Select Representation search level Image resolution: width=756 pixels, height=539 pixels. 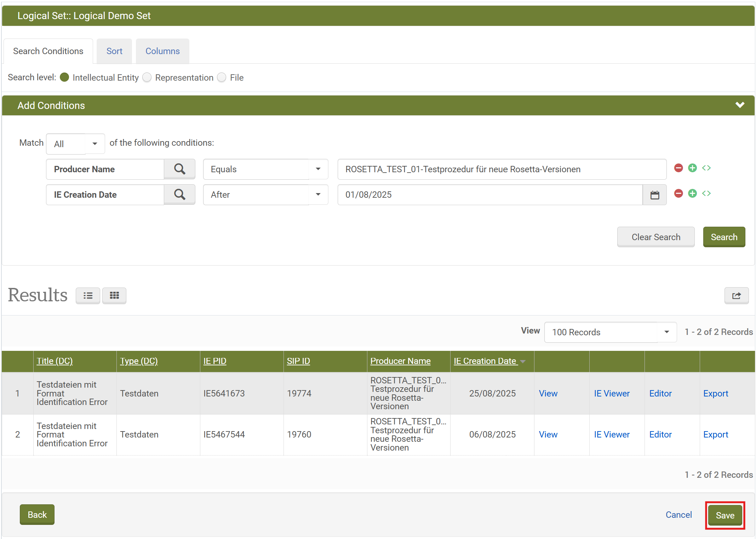pyautogui.click(x=147, y=77)
